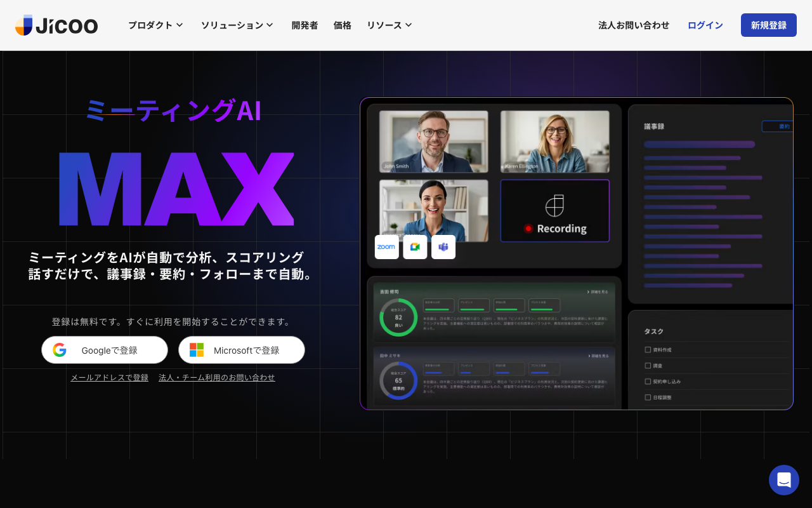Check the 日程調整 task checkbox
The width and height of the screenshot is (812, 508).
click(x=648, y=398)
